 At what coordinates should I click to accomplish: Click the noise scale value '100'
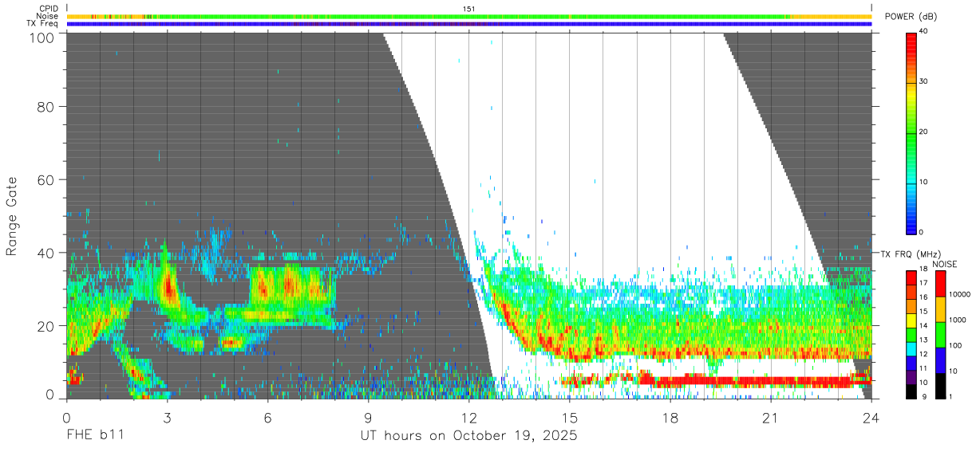click(954, 345)
